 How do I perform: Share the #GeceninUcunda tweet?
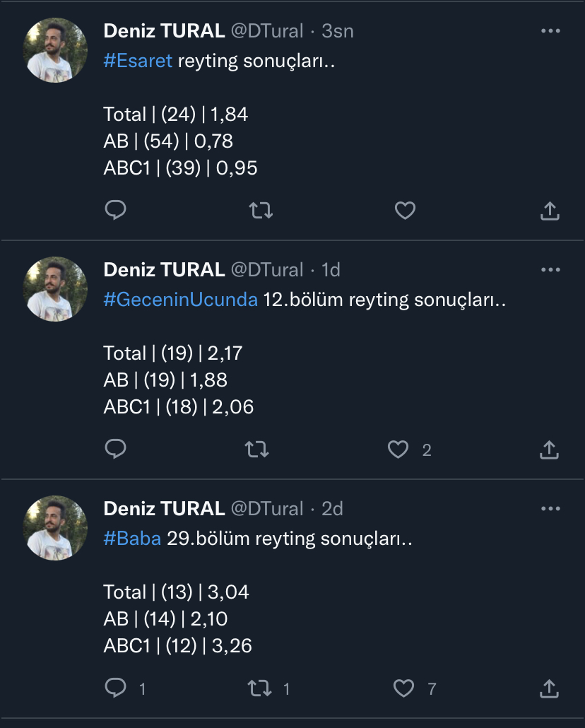point(550,449)
